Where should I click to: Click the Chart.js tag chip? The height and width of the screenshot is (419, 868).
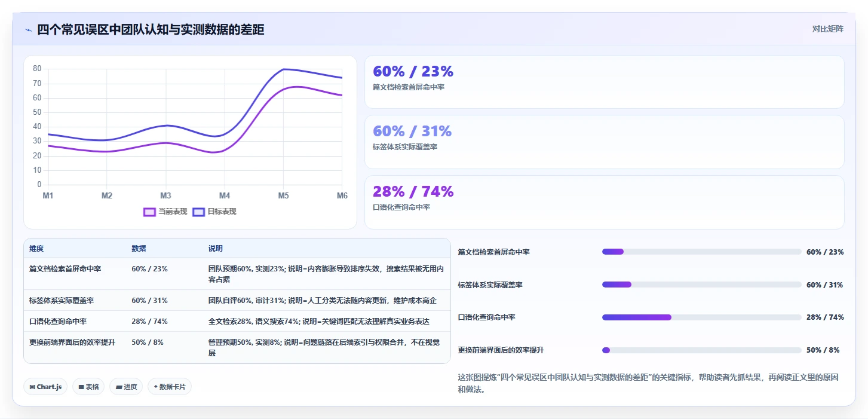pos(46,387)
